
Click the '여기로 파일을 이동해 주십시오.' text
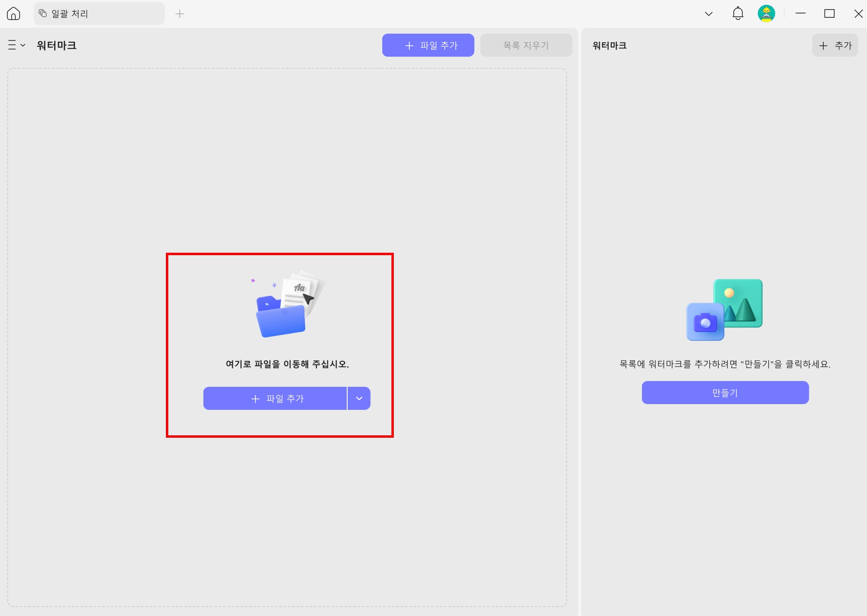pos(287,364)
